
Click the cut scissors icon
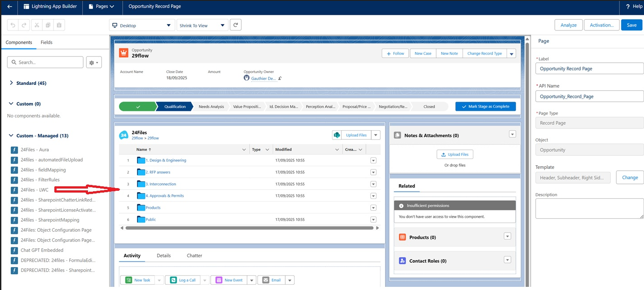point(37,25)
